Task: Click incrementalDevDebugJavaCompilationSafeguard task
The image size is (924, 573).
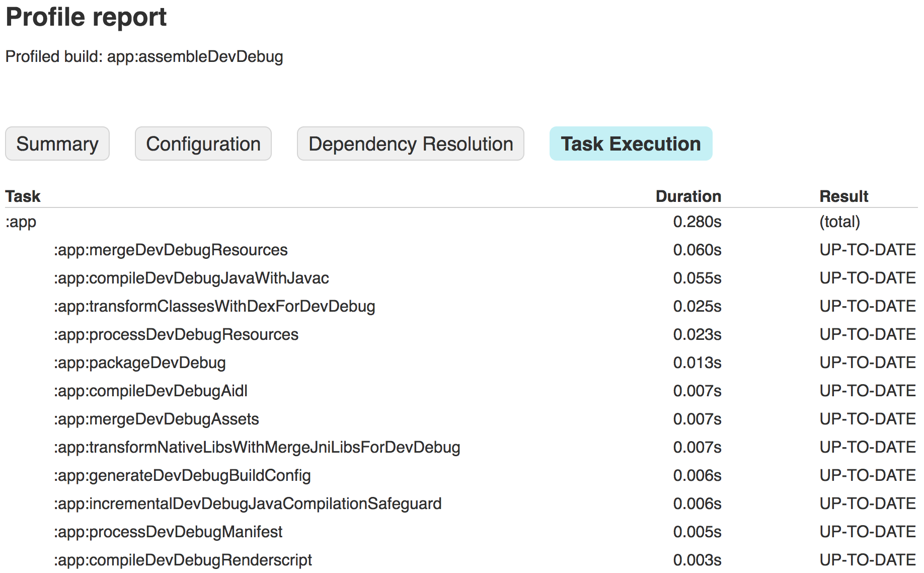Action: (x=248, y=504)
